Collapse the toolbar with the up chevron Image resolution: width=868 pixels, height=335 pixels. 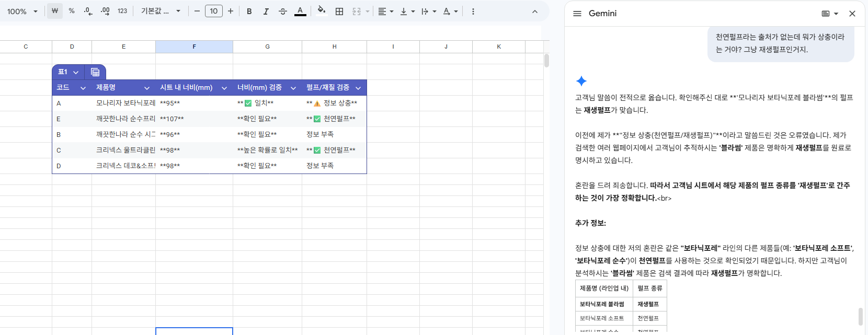(x=534, y=11)
